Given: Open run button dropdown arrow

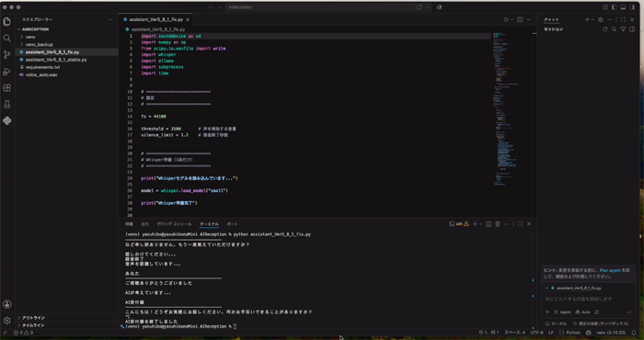Looking at the screenshot, I should point(512,19).
